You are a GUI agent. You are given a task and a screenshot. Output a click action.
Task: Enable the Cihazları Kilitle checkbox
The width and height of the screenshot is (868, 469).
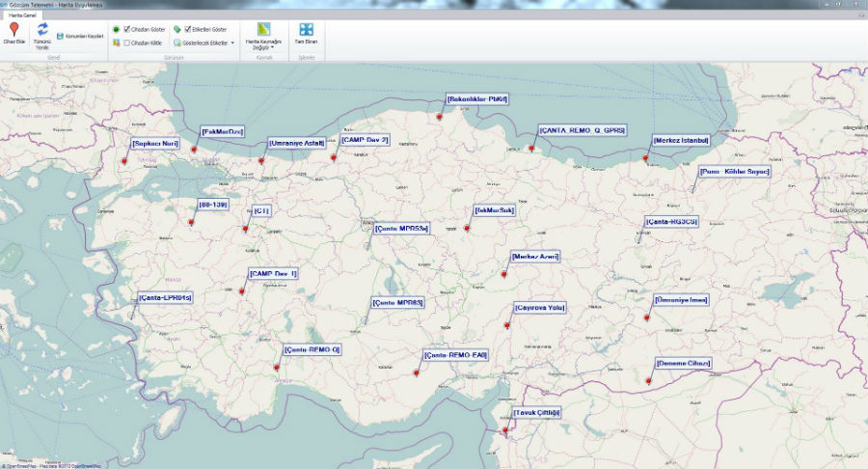point(127,42)
